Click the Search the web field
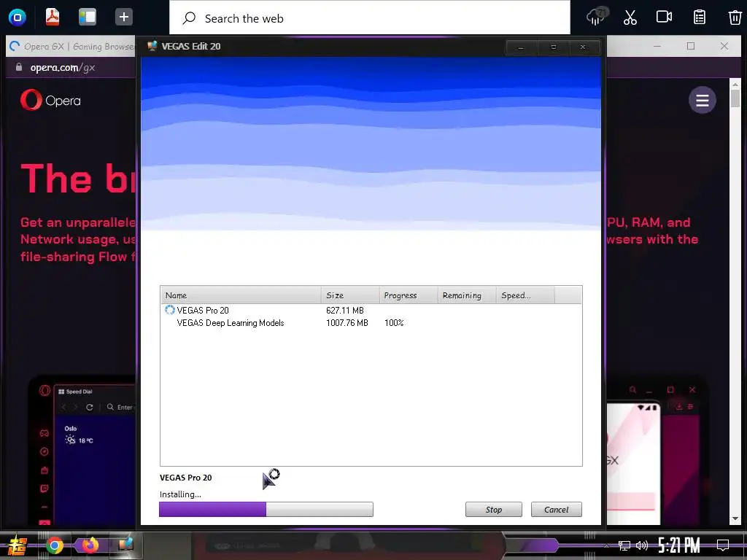 (x=370, y=18)
